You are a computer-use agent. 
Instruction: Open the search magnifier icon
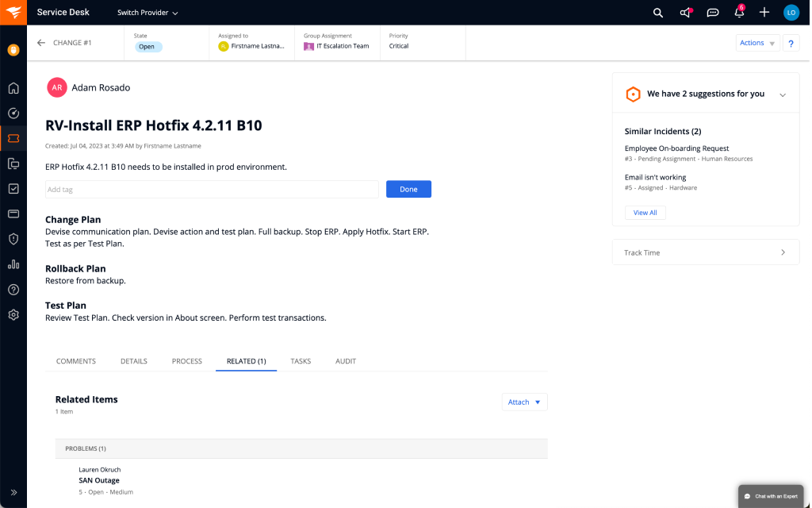[x=657, y=13]
